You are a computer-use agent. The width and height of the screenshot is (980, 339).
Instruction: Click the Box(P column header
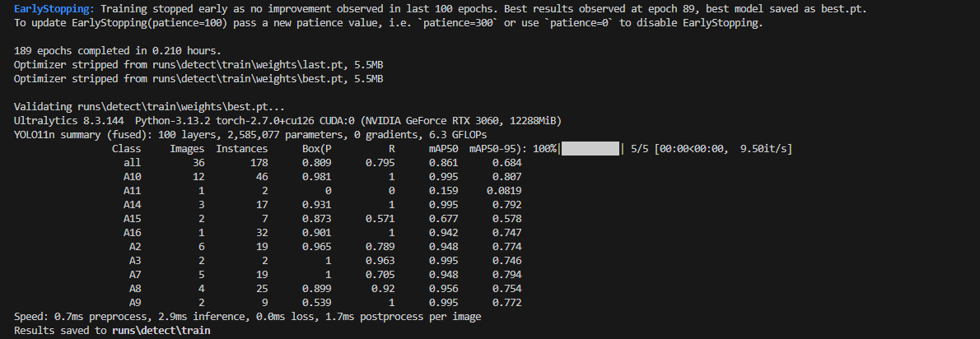tap(317, 149)
